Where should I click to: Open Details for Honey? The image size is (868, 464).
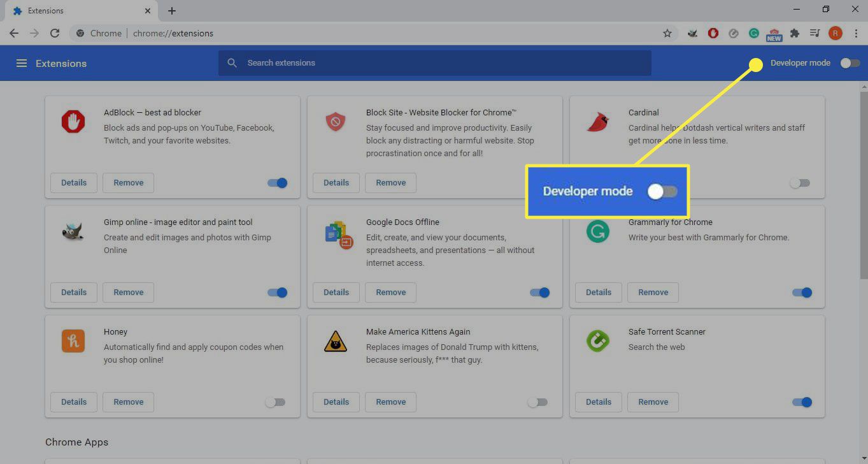(74, 402)
